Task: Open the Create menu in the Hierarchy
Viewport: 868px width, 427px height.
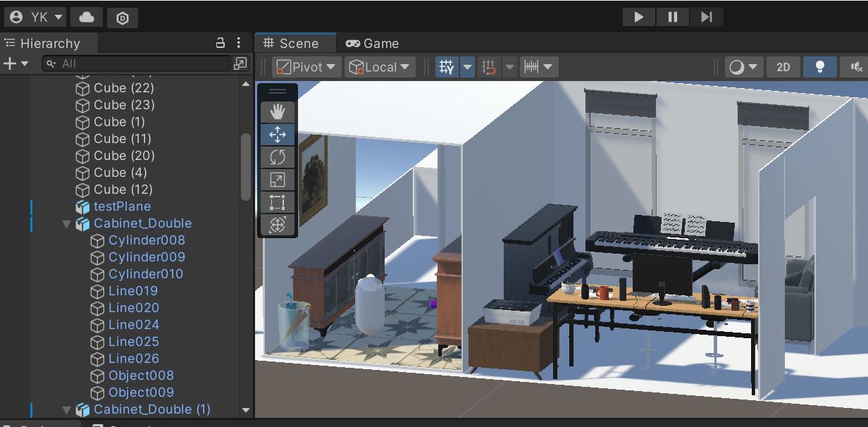Action: [x=10, y=63]
